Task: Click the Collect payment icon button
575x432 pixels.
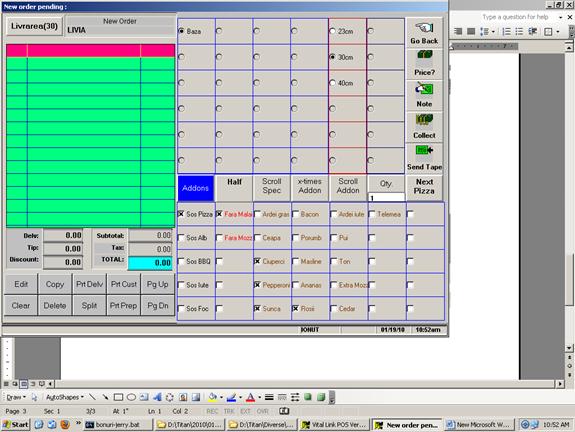Action: point(424,127)
